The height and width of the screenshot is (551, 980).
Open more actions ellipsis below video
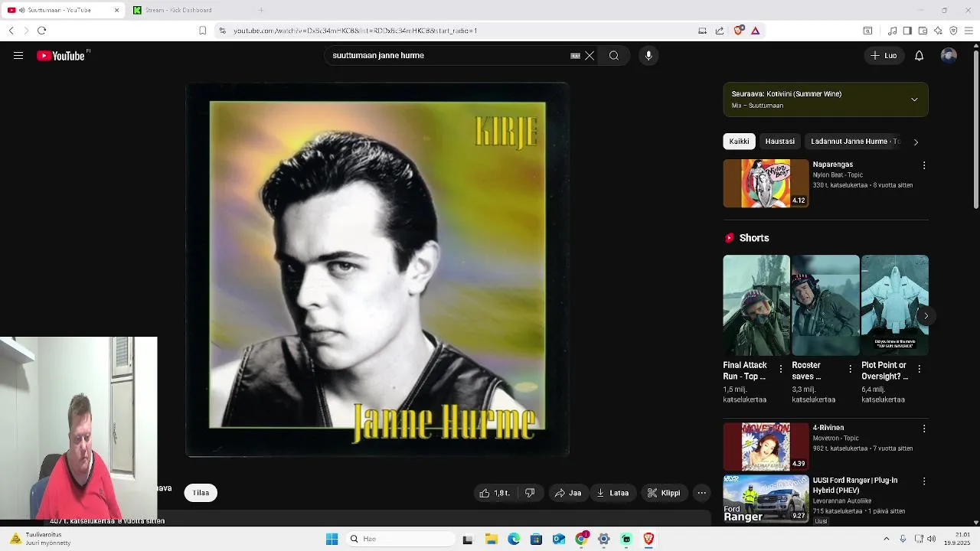click(x=702, y=493)
